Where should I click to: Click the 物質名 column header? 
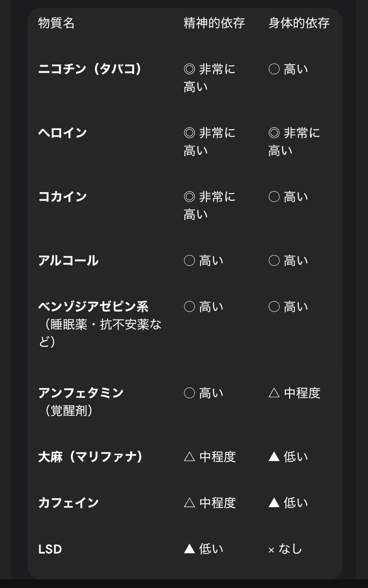[x=56, y=23]
